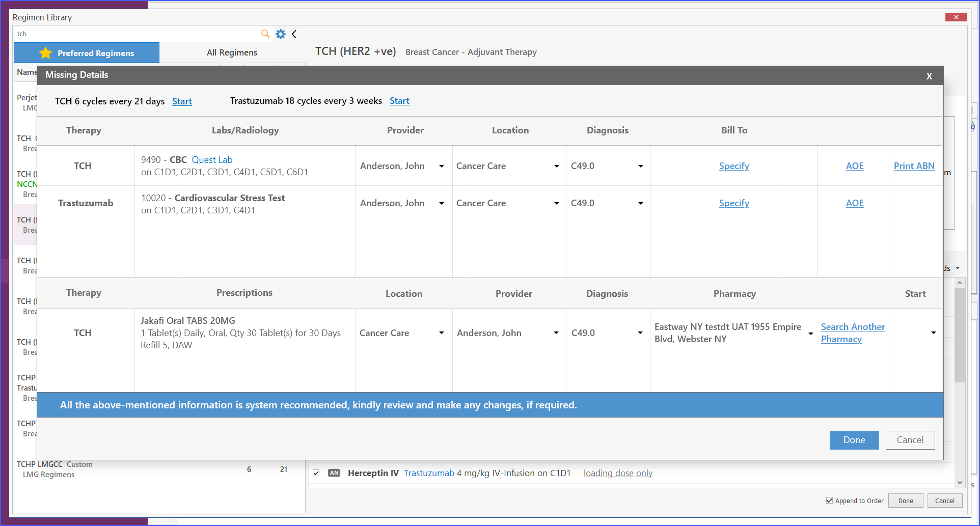Toggle the Append to Order checkbox
Viewport: 980px width, 526px height.
(x=829, y=501)
